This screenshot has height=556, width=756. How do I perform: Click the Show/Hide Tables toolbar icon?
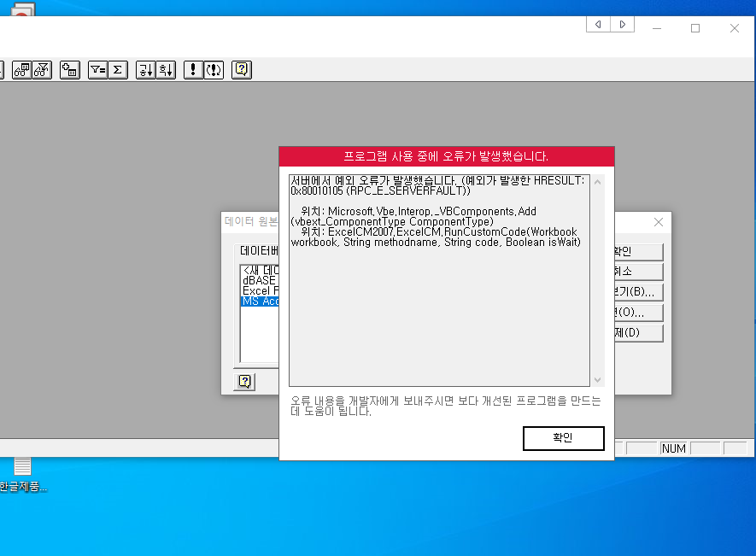point(21,70)
